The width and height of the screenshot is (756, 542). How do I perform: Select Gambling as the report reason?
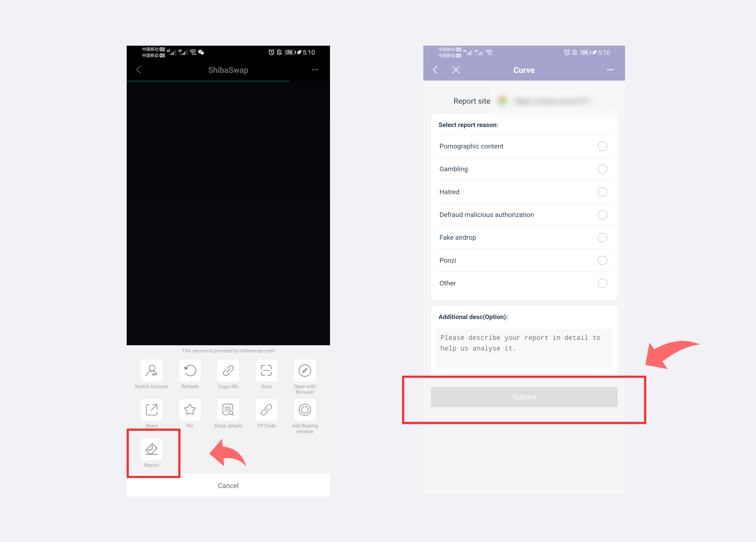click(602, 169)
